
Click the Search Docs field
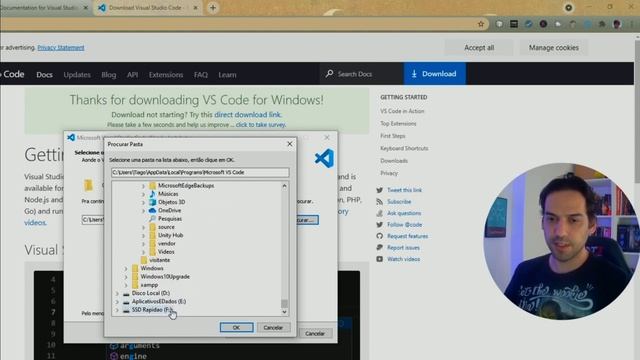[361, 74]
